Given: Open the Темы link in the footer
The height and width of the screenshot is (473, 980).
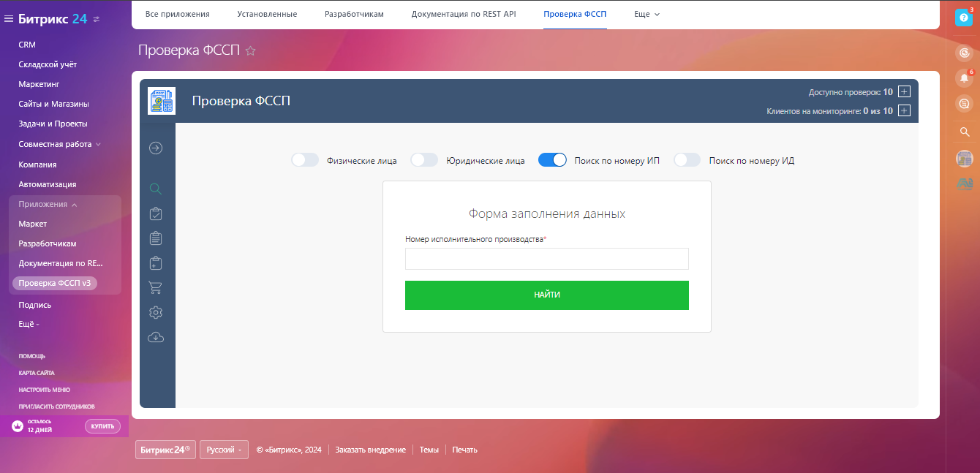Looking at the screenshot, I should (x=429, y=450).
